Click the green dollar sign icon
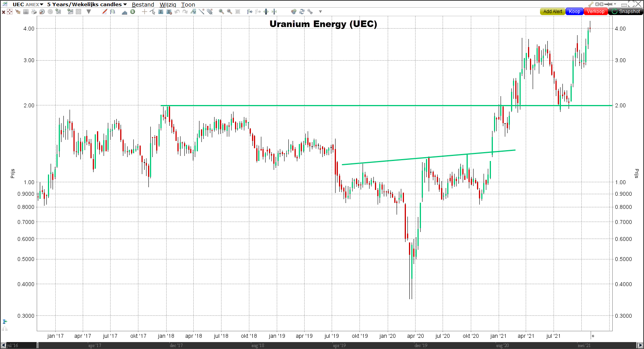This screenshot has height=349, width=644. [x=133, y=12]
